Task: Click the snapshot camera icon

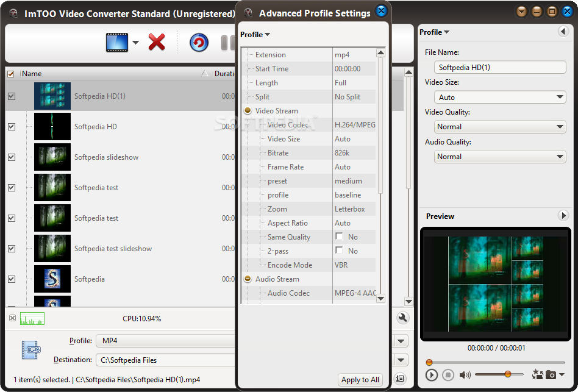Action: tap(551, 375)
